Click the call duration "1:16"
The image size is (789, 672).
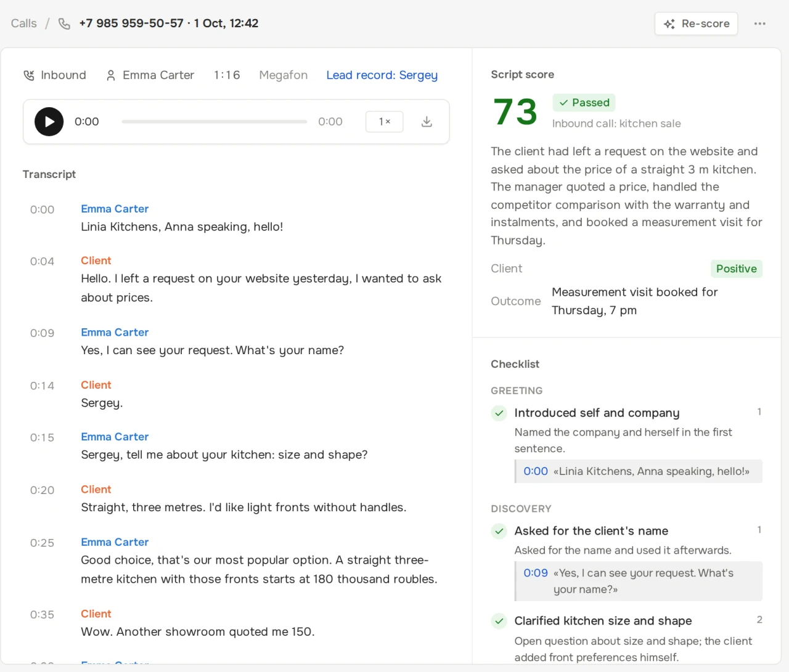(x=227, y=75)
